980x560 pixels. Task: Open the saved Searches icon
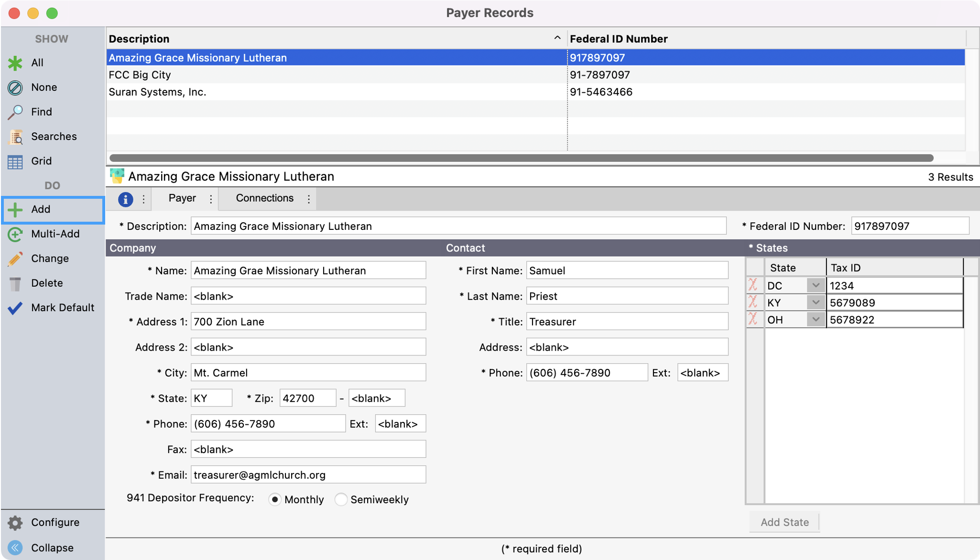point(15,137)
